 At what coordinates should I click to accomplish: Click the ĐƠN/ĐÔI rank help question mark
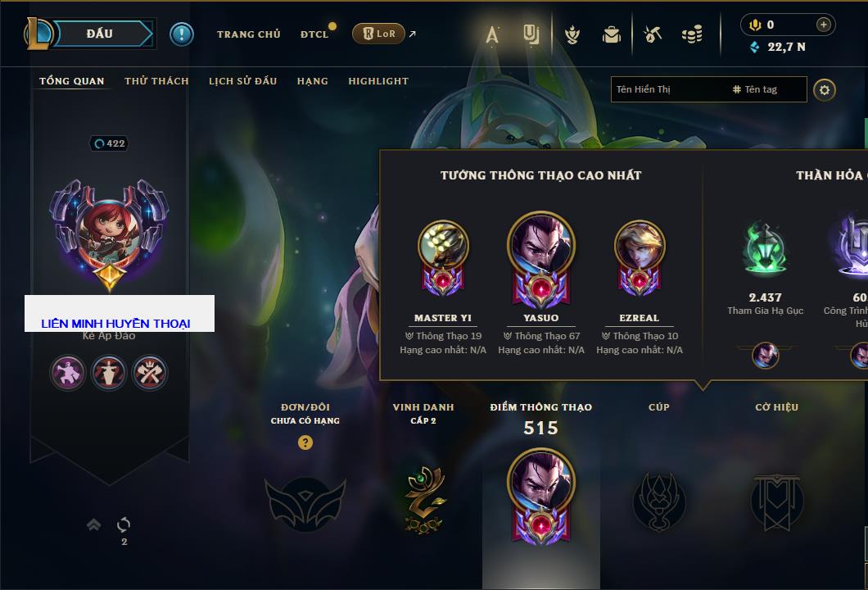(x=305, y=442)
